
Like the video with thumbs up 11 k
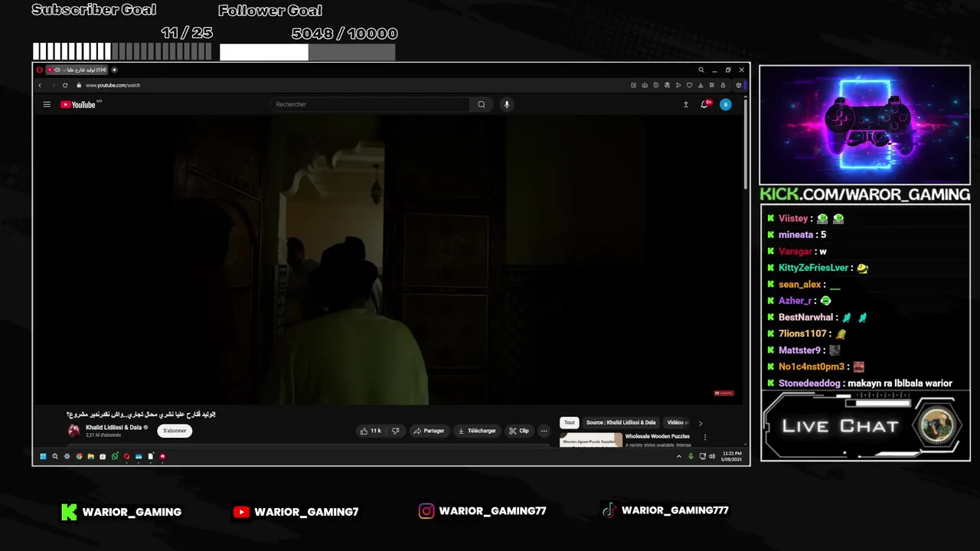(x=371, y=431)
